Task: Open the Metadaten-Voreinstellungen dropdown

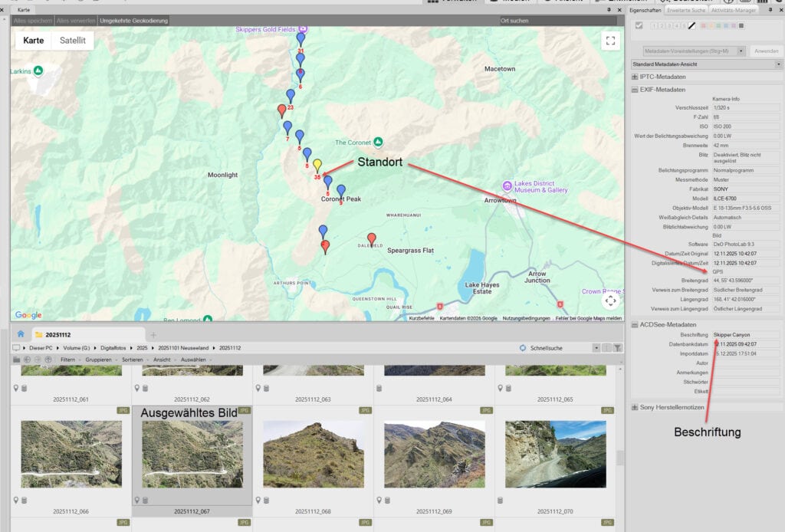Action: pos(740,51)
